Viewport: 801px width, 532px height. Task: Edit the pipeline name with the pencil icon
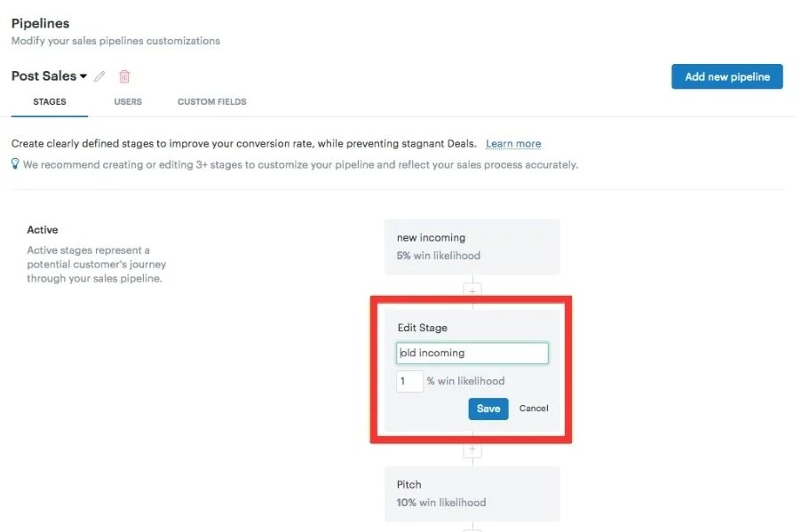(x=99, y=76)
